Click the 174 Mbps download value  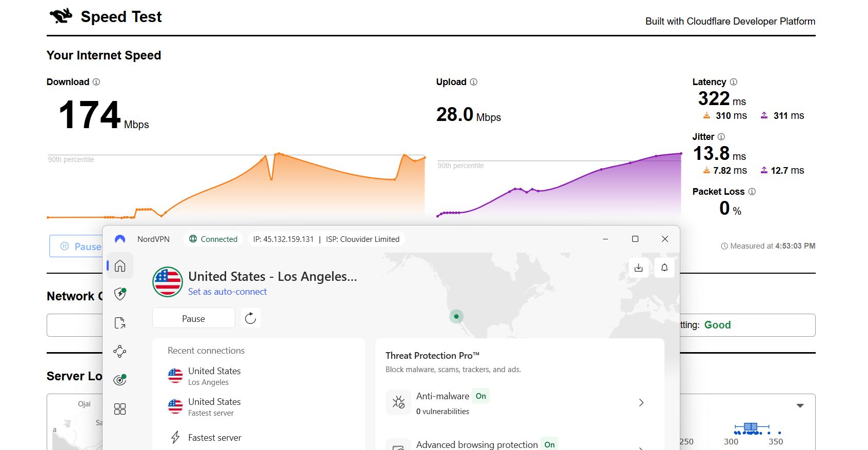104,115
